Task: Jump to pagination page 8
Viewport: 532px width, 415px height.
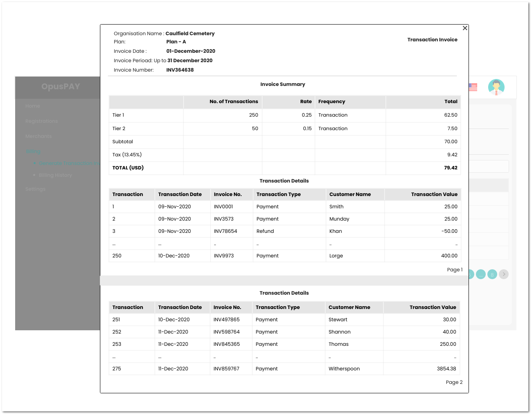Action: coord(492,274)
